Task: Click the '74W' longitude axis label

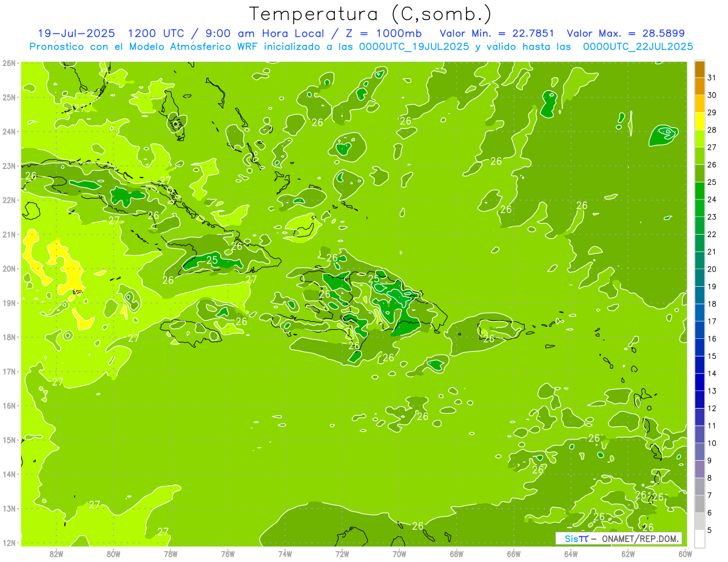Action: (285, 554)
